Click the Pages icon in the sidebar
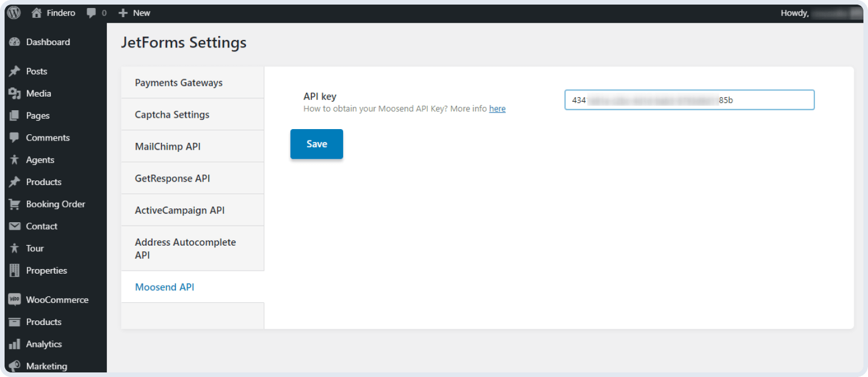The height and width of the screenshot is (377, 868). tap(14, 115)
